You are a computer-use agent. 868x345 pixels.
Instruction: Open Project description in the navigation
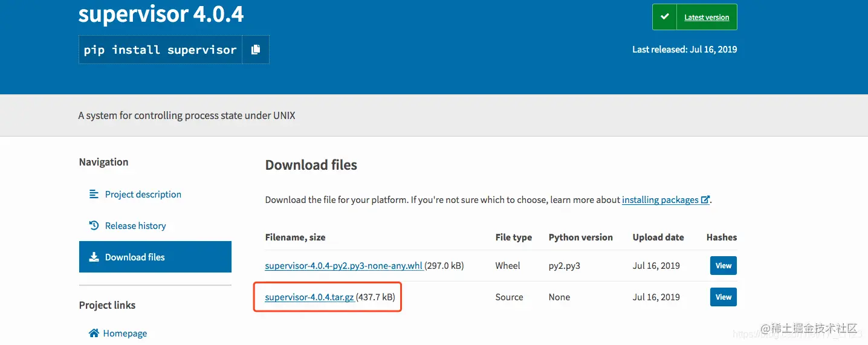143,194
